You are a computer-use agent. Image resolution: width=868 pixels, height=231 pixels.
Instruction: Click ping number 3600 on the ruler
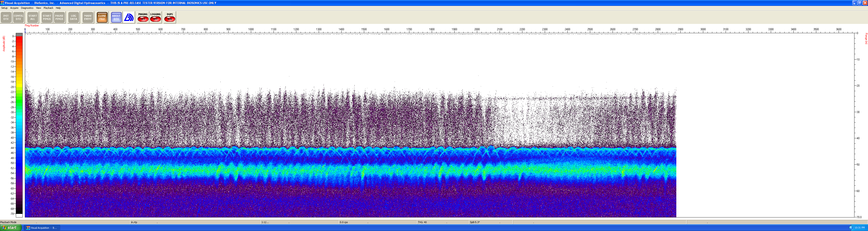pyautogui.click(x=839, y=29)
